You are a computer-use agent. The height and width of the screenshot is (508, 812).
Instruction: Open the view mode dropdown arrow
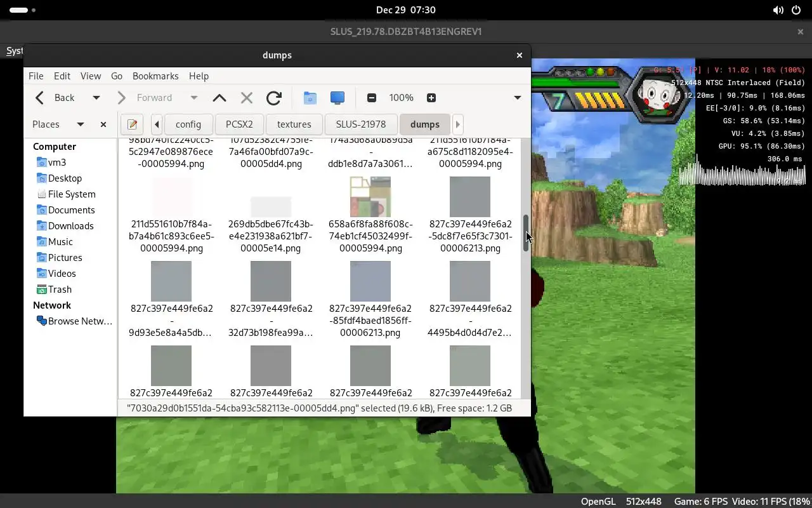point(518,98)
